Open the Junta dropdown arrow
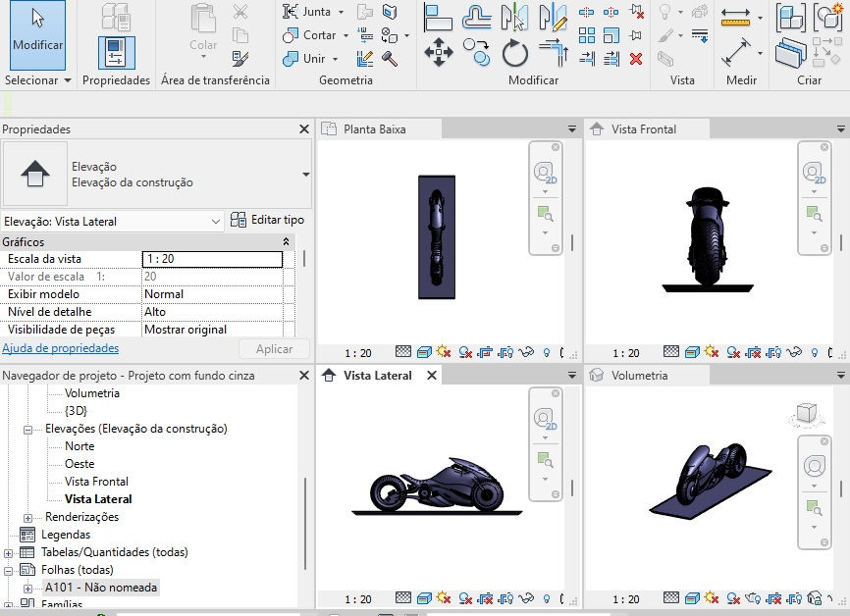850x616 pixels. point(341,12)
